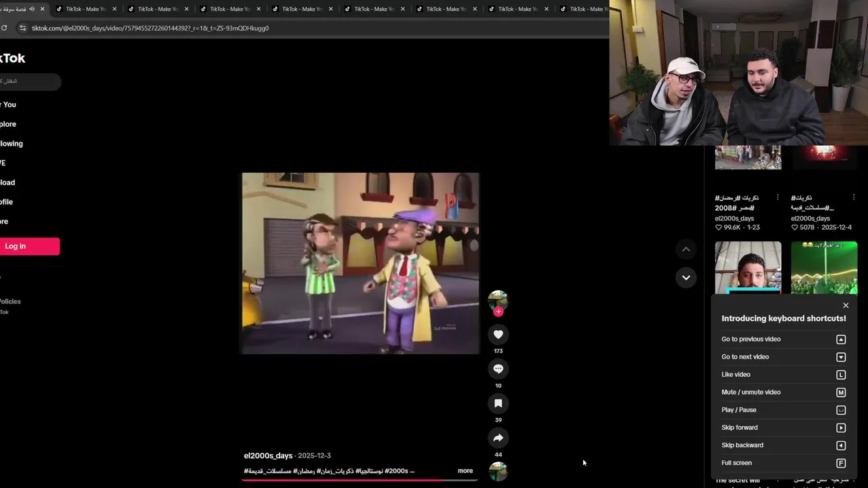The width and height of the screenshot is (868, 488).
Task: Reload the page with the browser refresh icon
Action: click(4, 28)
